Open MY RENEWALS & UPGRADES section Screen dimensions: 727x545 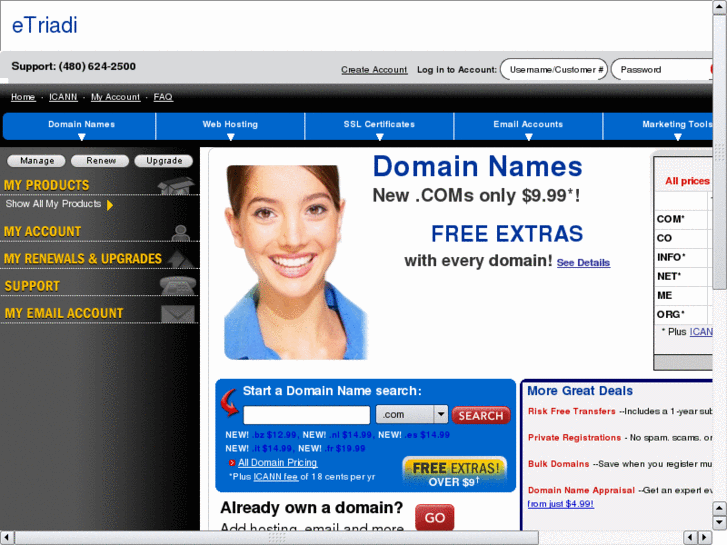(83, 259)
